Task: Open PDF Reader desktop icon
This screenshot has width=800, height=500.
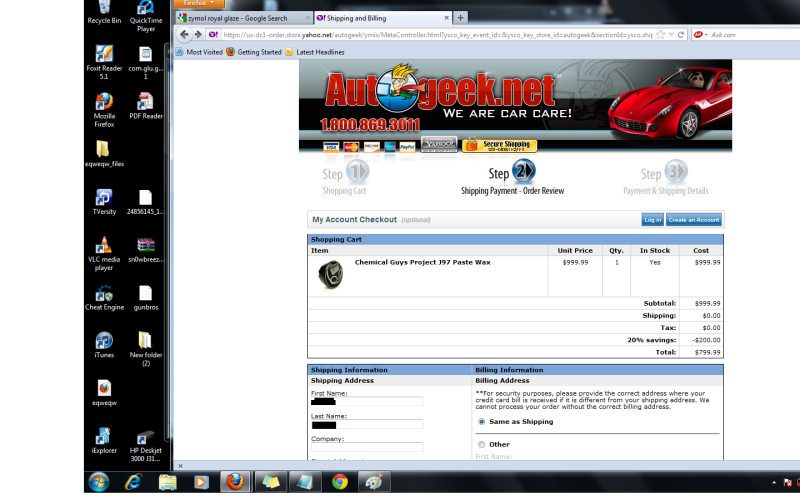Action: click(x=145, y=106)
